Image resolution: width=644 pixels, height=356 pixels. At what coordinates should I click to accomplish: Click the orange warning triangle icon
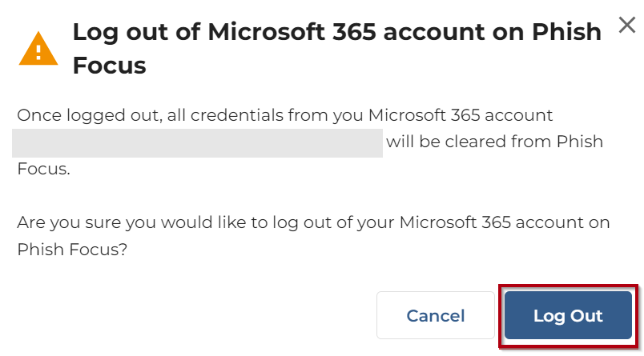click(38, 50)
